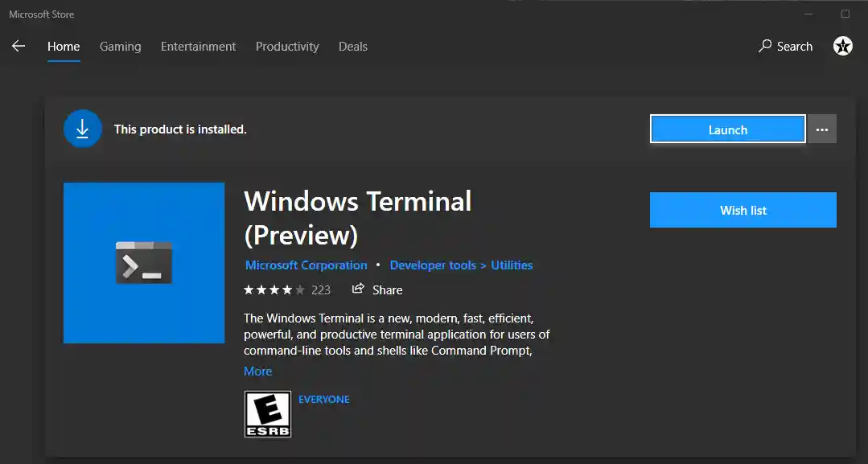868x464 pixels.
Task: Click the 223 ratings count
Action: click(x=320, y=289)
